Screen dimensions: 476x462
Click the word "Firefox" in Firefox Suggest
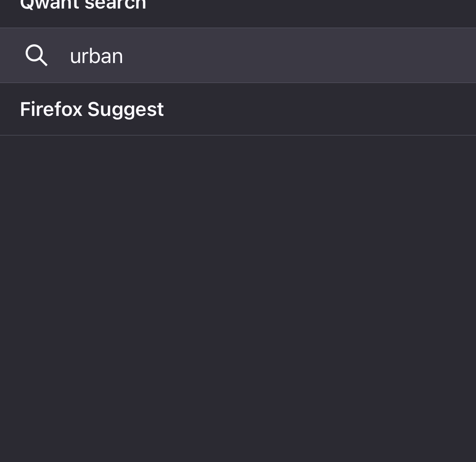click(51, 109)
